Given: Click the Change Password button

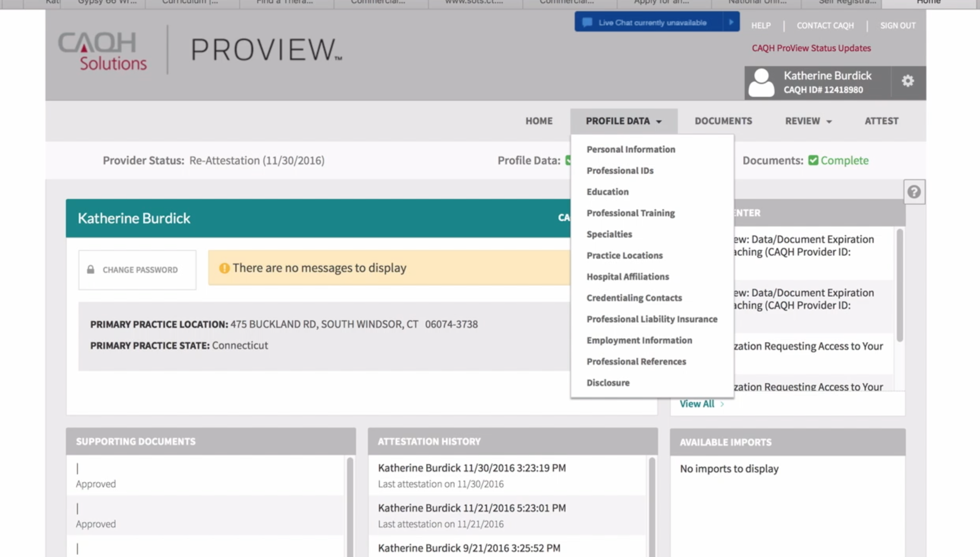Looking at the screenshot, I should pyautogui.click(x=137, y=270).
